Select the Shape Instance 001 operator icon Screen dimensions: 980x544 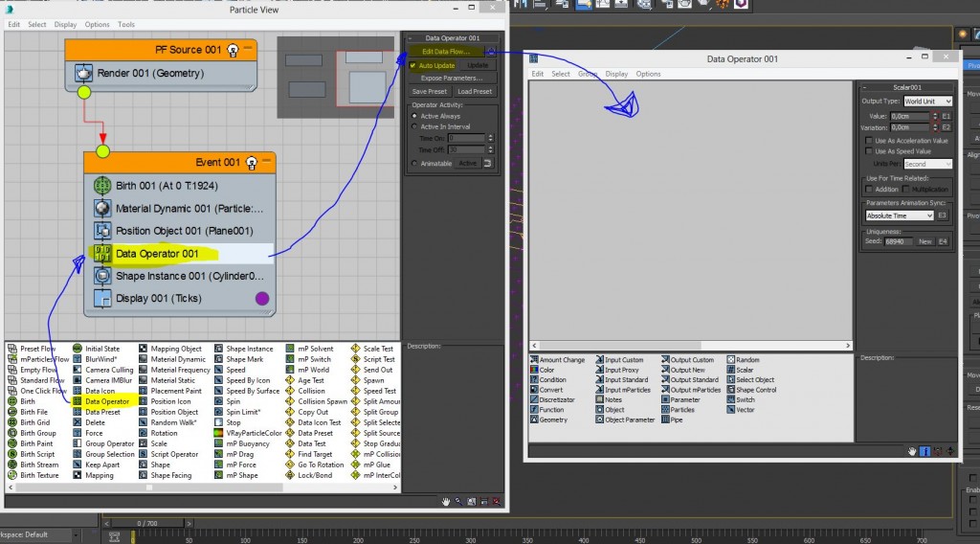pos(103,276)
